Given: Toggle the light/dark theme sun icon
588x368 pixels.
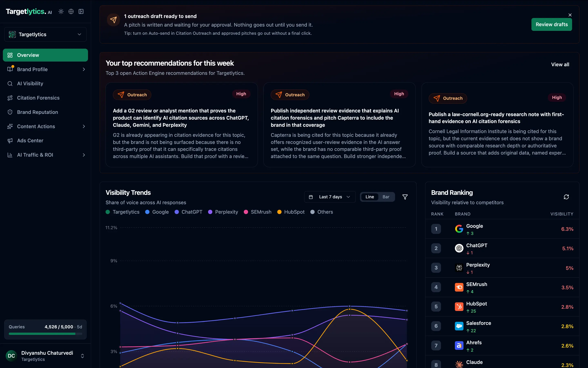Looking at the screenshot, I should (61, 11).
